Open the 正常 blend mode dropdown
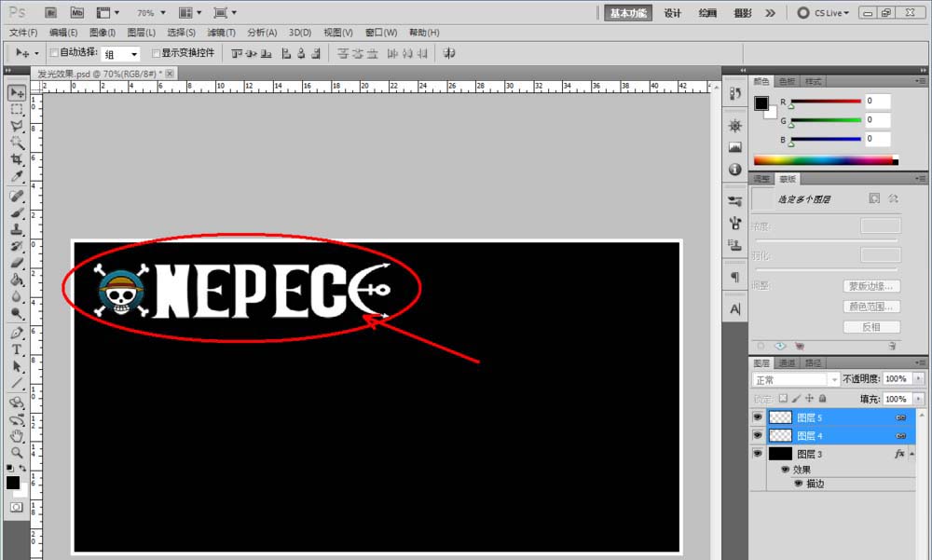Viewport: 932px width, 560px height. coord(796,379)
